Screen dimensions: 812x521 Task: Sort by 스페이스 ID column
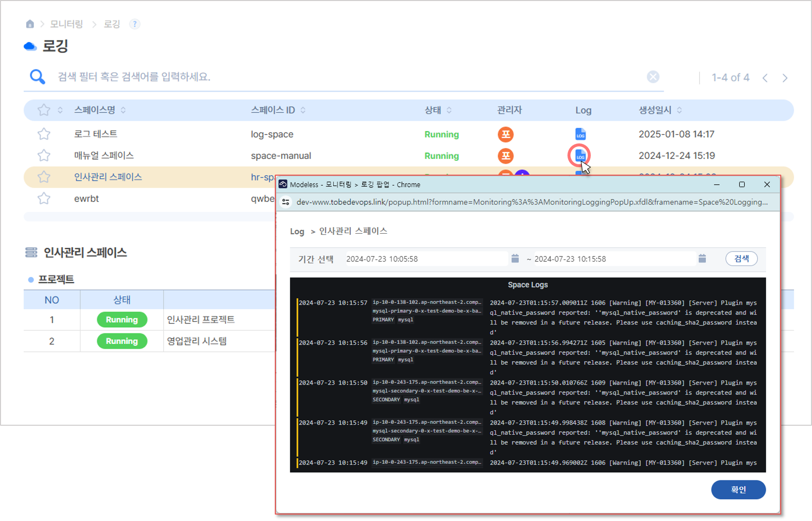point(303,110)
